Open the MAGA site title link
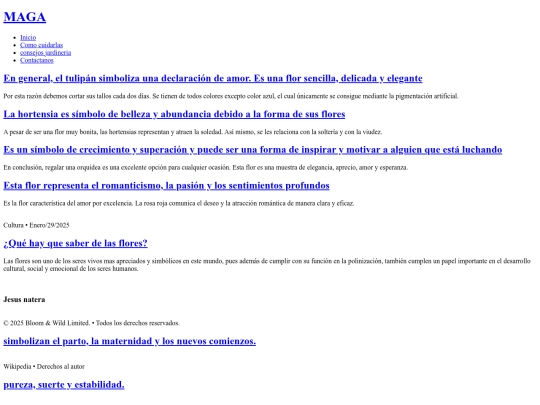 [x=24, y=17]
